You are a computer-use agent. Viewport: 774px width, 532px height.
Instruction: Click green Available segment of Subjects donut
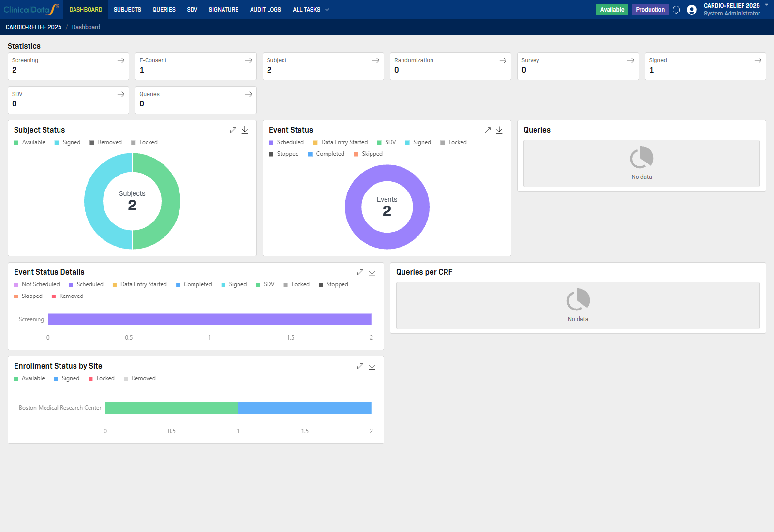171,201
